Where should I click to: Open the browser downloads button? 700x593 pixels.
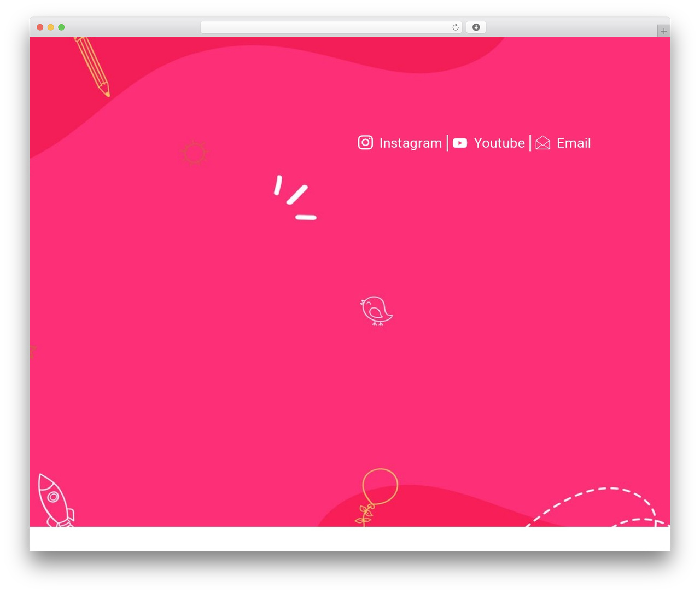click(476, 27)
